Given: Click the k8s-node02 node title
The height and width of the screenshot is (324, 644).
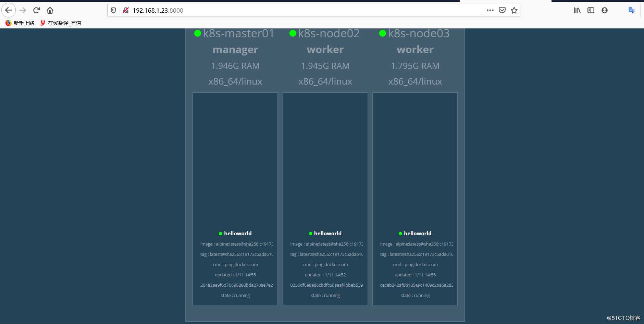Looking at the screenshot, I should click(x=329, y=34).
